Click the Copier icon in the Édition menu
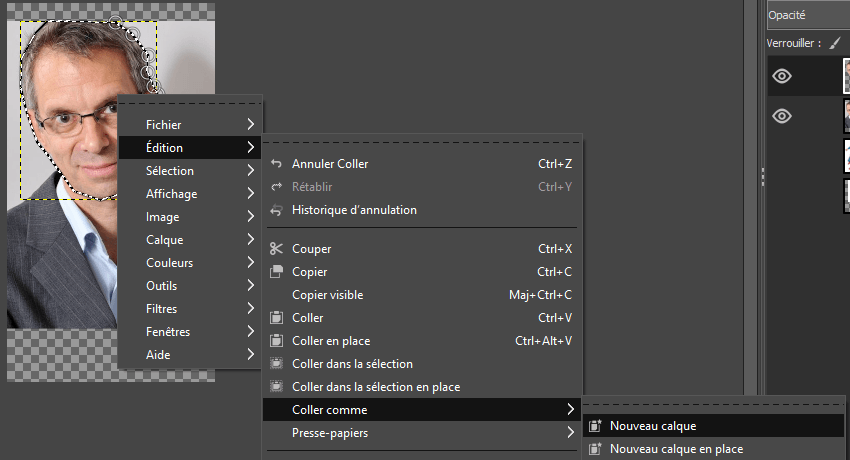The image size is (850, 460). [x=276, y=271]
